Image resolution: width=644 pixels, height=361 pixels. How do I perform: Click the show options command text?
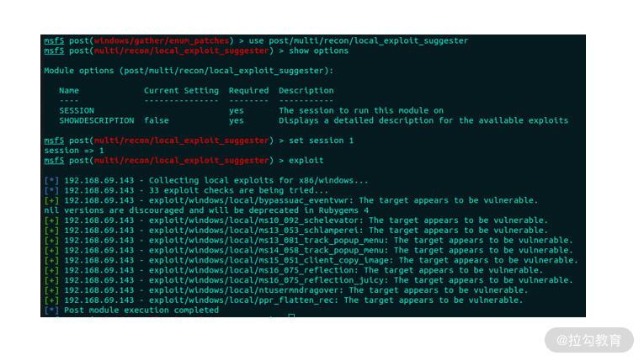[x=318, y=51]
